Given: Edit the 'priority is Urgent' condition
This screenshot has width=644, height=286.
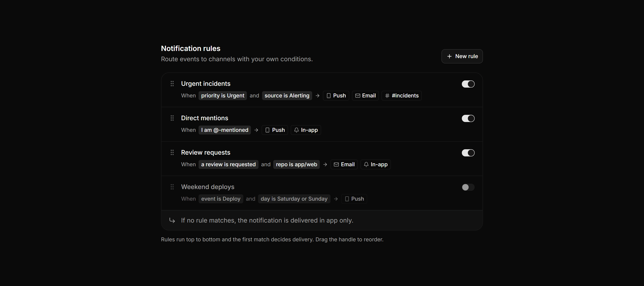Looking at the screenshot, I should tap(222, 96).
